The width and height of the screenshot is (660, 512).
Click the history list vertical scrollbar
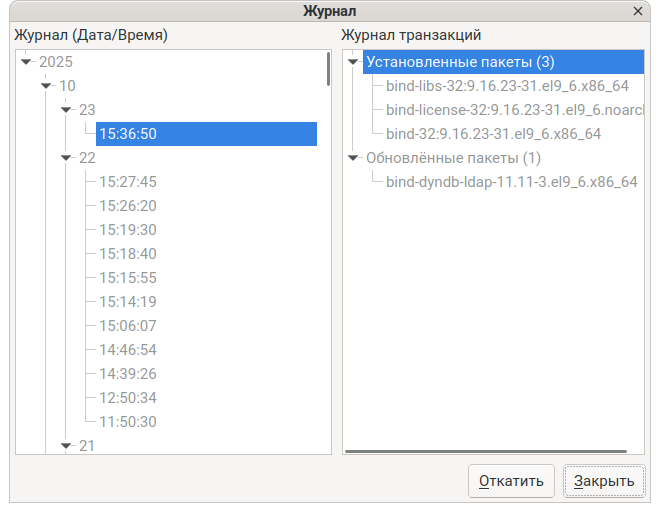(328, 70)
